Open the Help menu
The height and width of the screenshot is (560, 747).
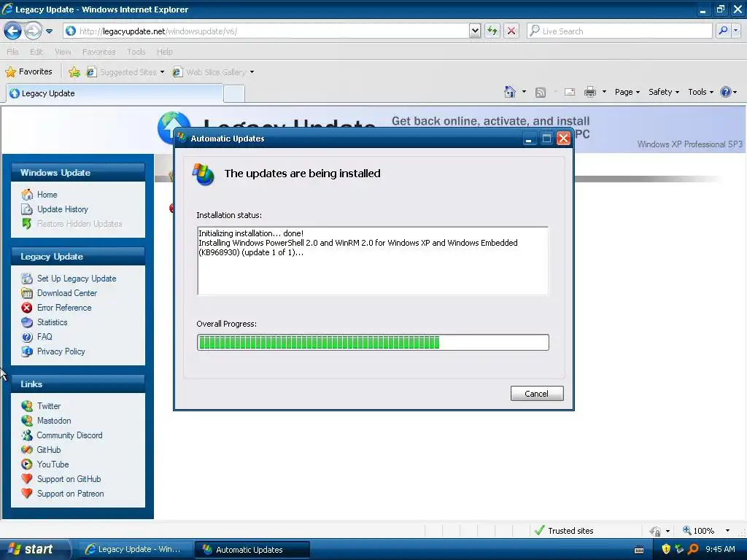click(164, 52)
